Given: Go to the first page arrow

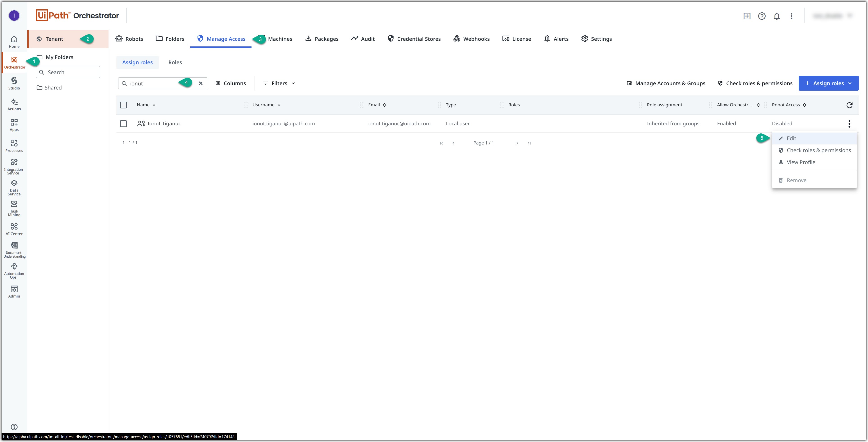Looking at the screenshot, I should 441,143.
